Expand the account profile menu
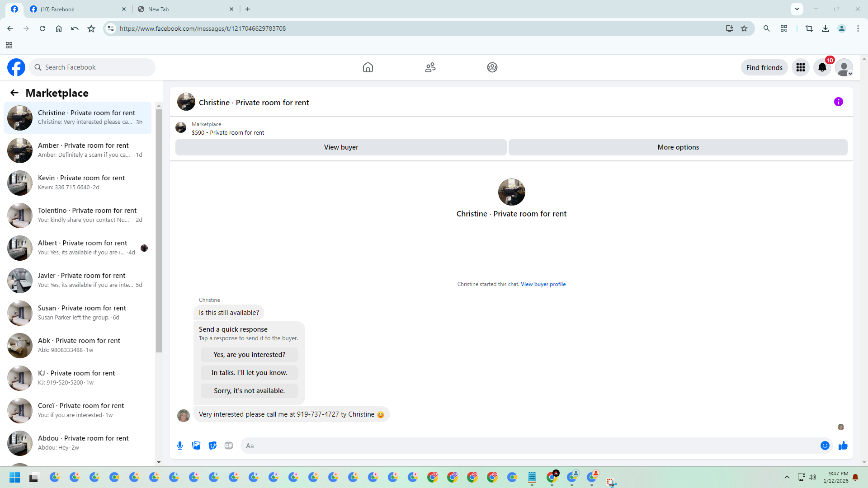The image size is (868, 488). coord(844,67)
